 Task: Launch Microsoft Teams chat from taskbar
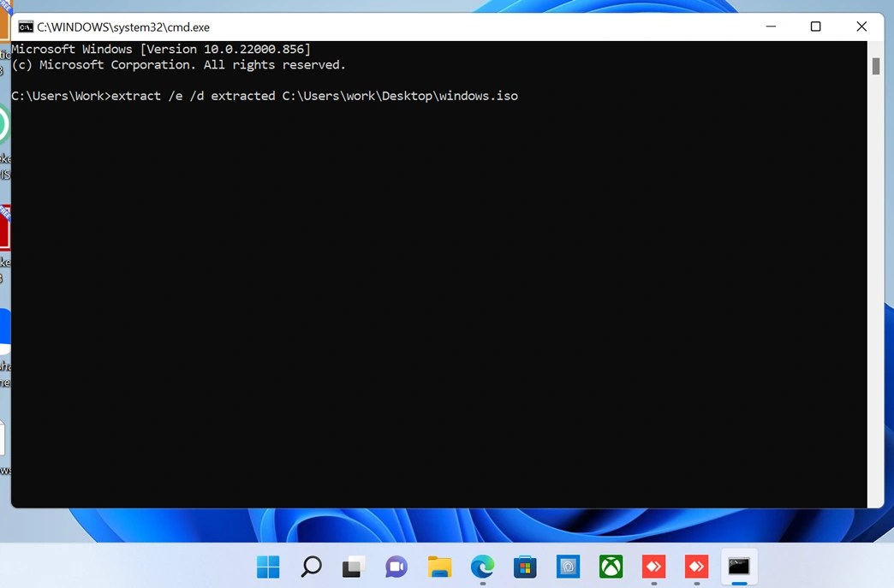[396, 567]
